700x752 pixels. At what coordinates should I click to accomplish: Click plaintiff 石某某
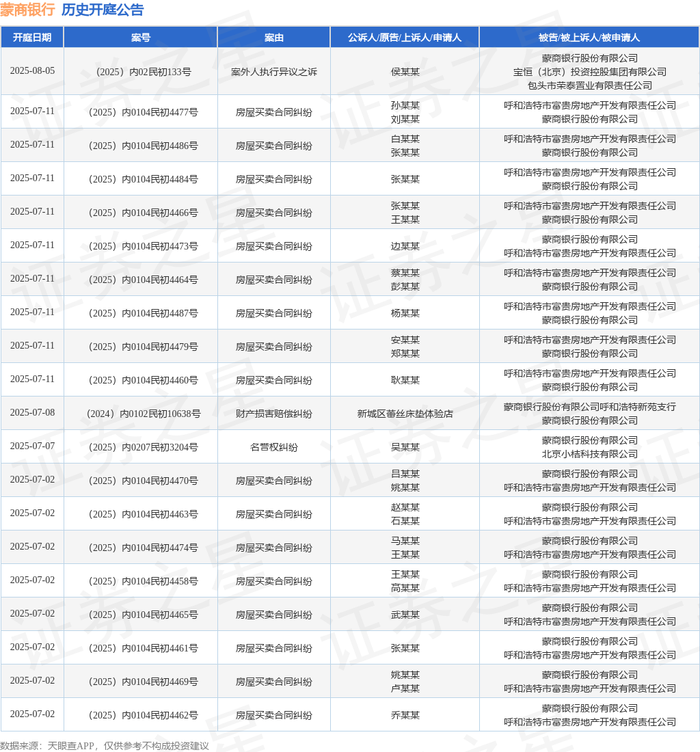(x=405, y=522)
